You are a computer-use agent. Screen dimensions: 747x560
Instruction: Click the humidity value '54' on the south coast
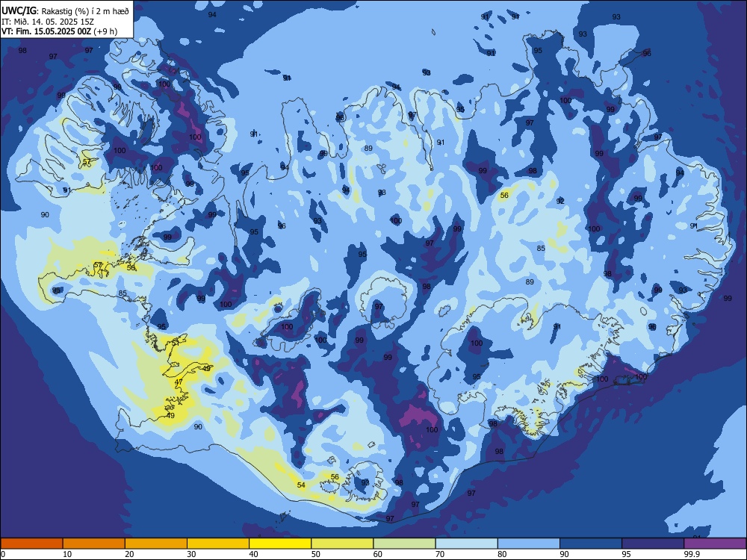[301, 485]
